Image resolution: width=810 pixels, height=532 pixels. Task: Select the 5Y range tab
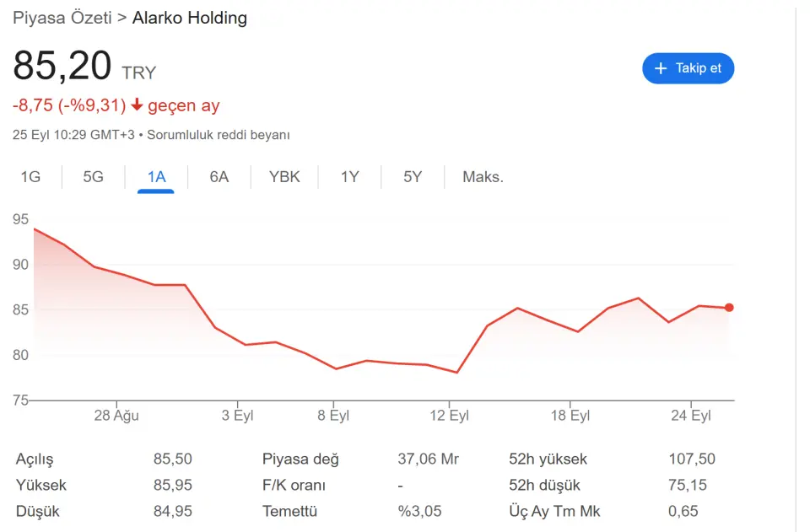coord(413,177)
